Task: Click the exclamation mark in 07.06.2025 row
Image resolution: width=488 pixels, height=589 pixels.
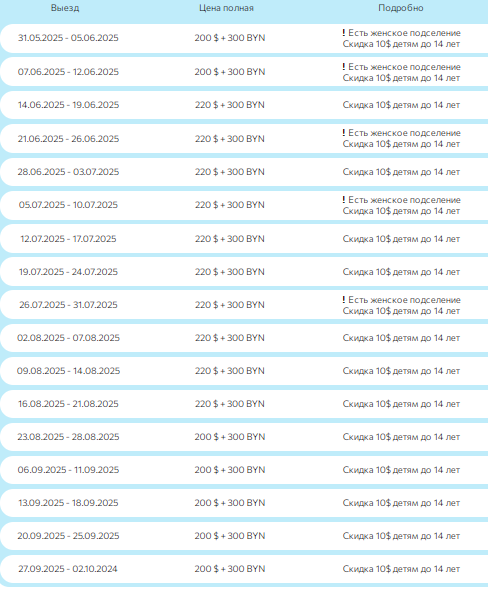Action: coord(343,66)
